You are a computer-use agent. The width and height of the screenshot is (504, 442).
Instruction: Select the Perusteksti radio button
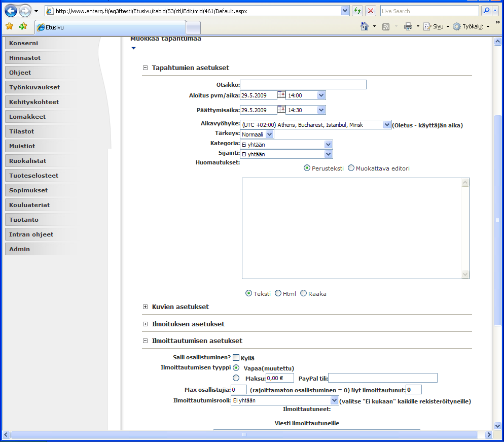tap(307, 168)
